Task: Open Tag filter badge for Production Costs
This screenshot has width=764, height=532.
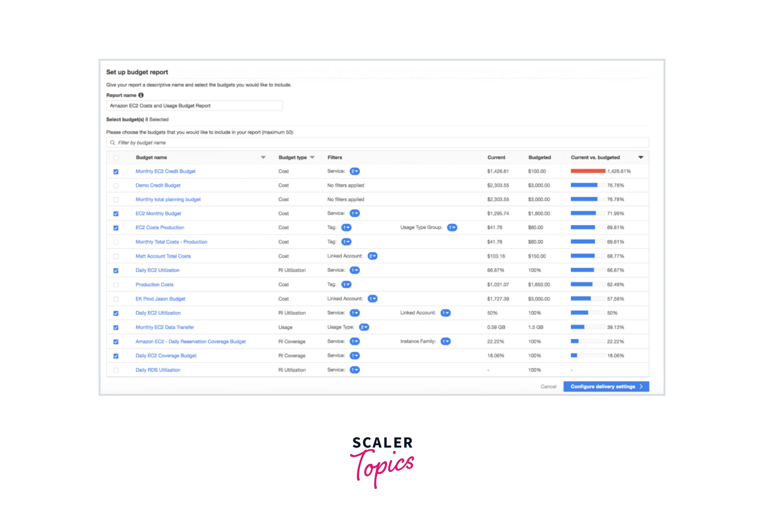Action: click(346, 284)
